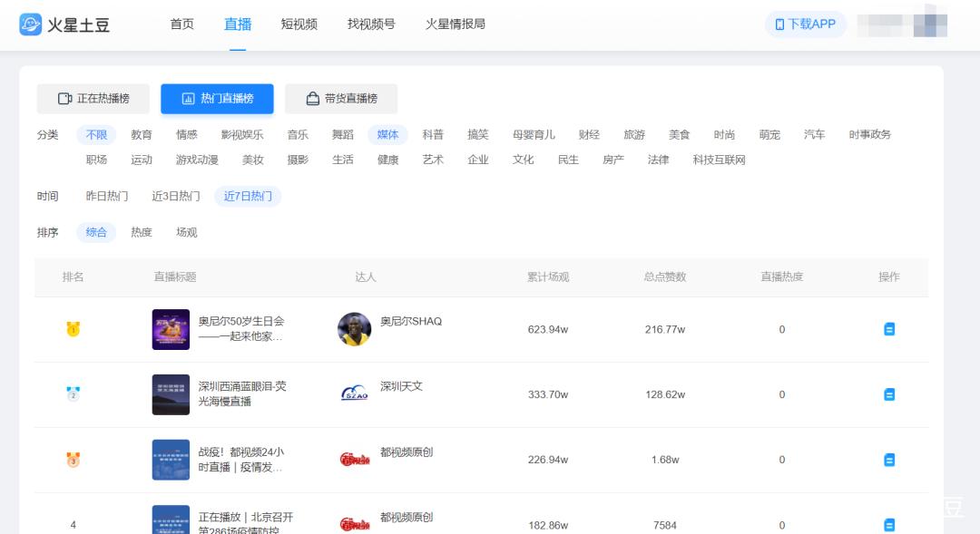Open details icon for 奥尼尔50岁生日会 row

[888, 329]
